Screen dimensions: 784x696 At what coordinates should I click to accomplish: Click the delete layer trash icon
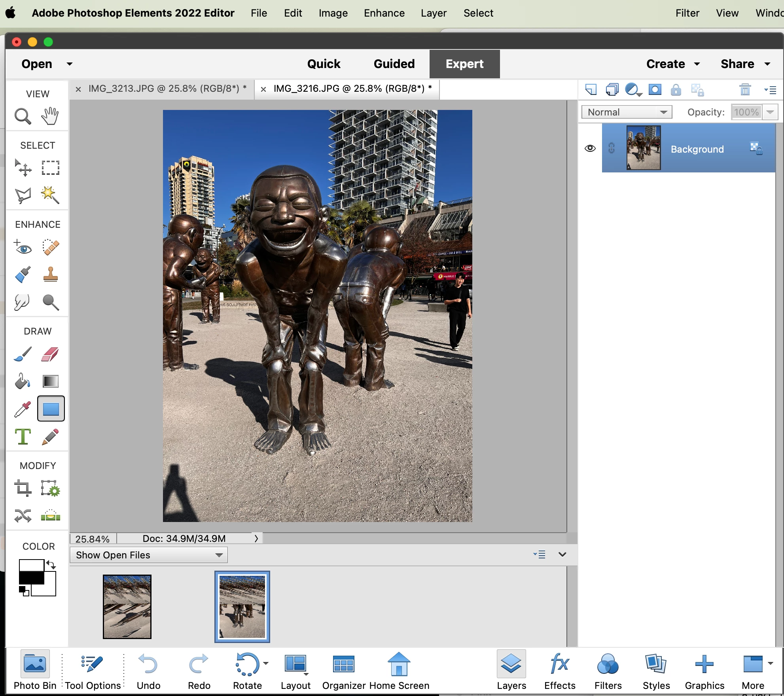click(745, 90)
